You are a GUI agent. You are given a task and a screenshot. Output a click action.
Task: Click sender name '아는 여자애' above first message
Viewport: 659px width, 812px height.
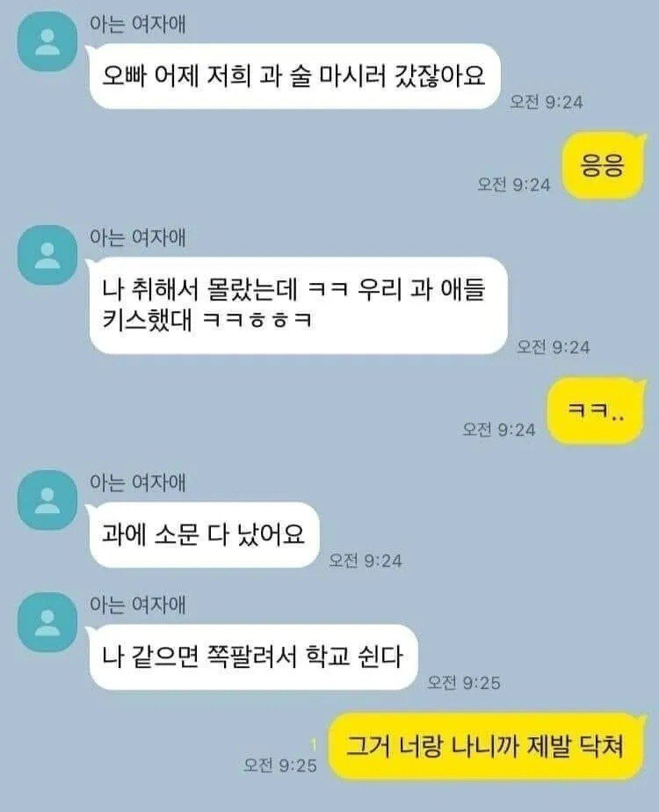pyautogui.click(x=138, y=25)
